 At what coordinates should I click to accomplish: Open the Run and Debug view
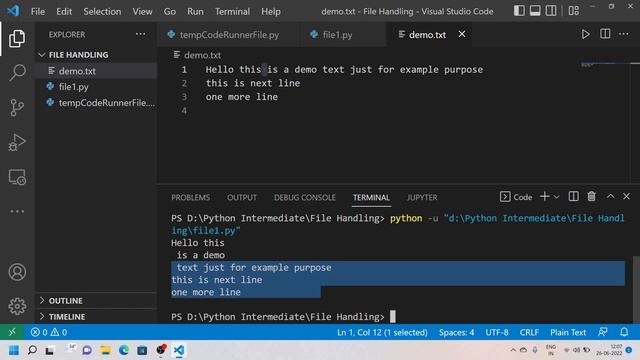pos(17,142)
